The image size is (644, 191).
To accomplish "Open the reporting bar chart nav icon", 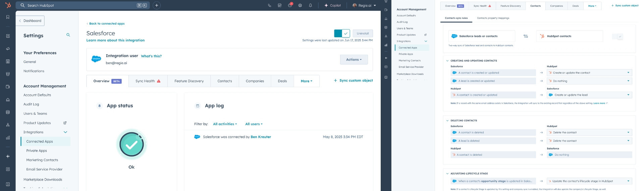I will click(8, 137).
